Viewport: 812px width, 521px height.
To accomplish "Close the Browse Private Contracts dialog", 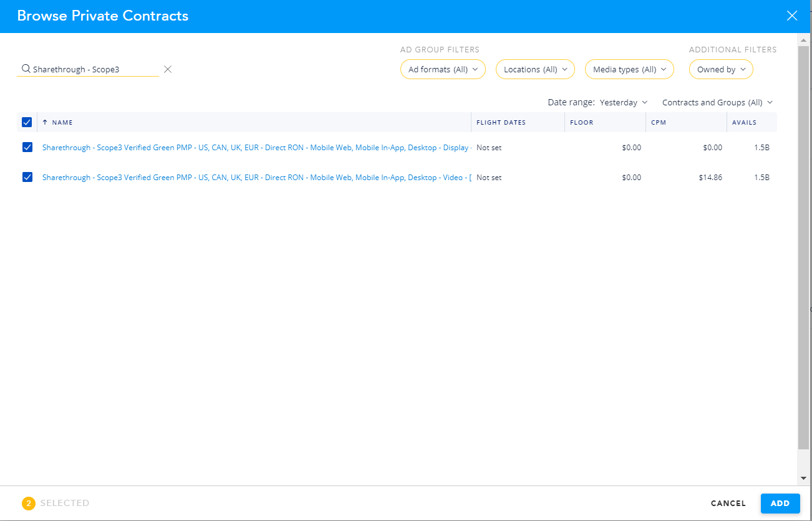I will pos(792,16).
